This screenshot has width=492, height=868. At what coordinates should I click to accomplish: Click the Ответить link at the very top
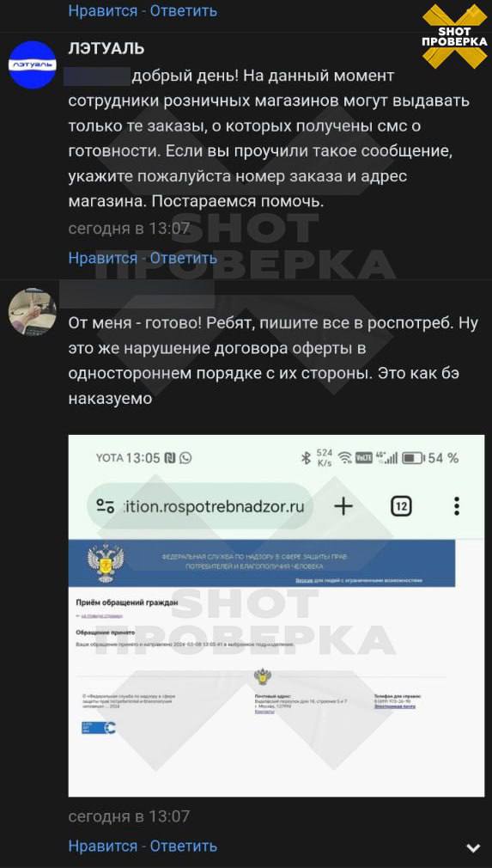click(184, 10)
